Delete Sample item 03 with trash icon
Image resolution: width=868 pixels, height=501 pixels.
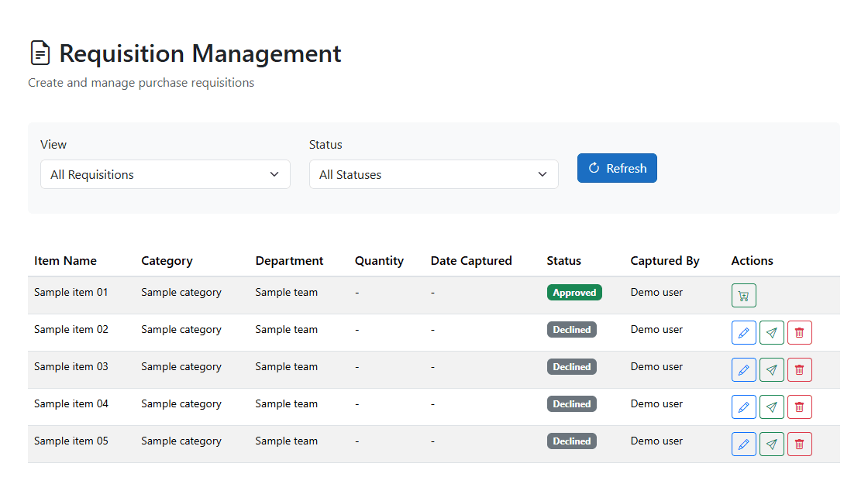pyautogui.click(x=799, y=369)
